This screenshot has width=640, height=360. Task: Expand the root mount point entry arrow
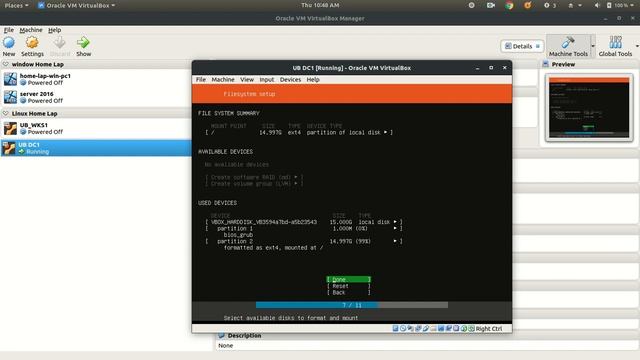point(385,132)
